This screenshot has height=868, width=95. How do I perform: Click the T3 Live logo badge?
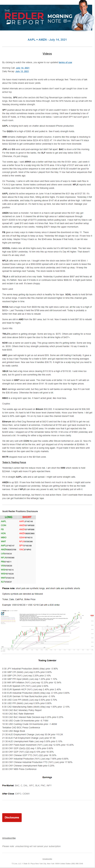(67, 21)
